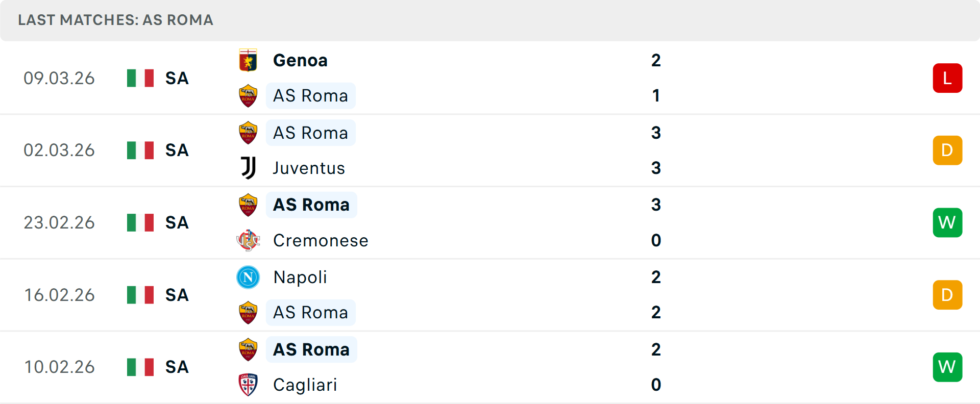
Task: Open the Juventus team link
Action: [309, 168]
